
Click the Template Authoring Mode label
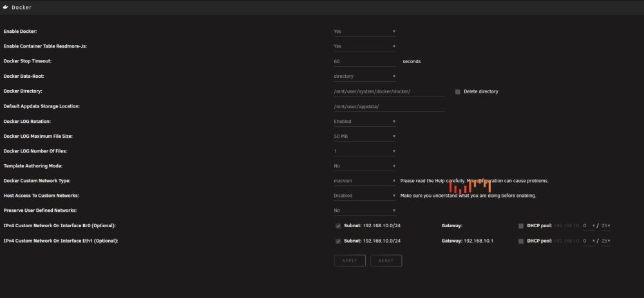pos(33,166)
